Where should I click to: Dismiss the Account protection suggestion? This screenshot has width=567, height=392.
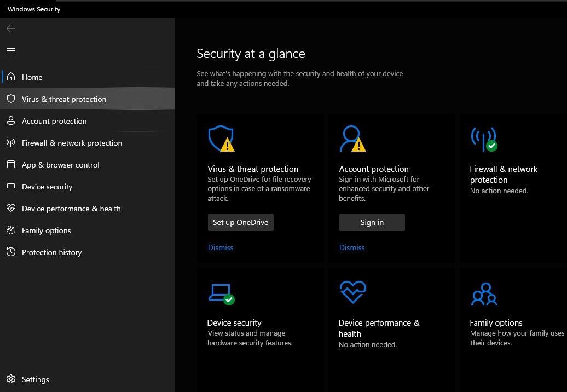click(352, 247)
